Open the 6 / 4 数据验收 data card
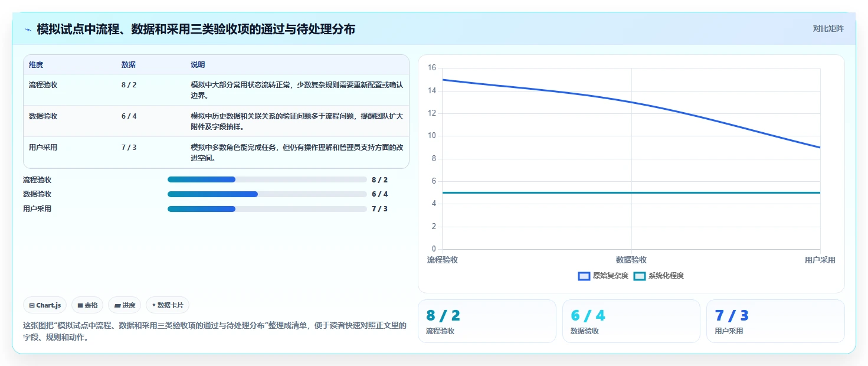This screenshot has width=868, height=366. click(631, 321)
